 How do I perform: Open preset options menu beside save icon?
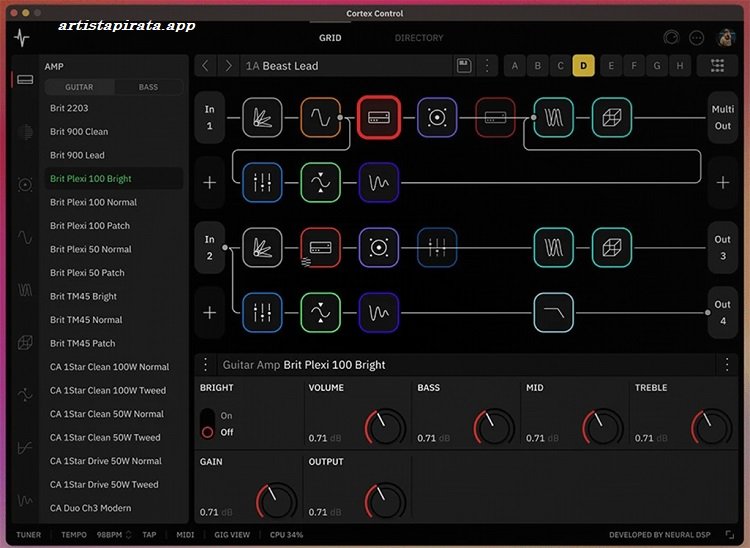click(x=487, y=66)
